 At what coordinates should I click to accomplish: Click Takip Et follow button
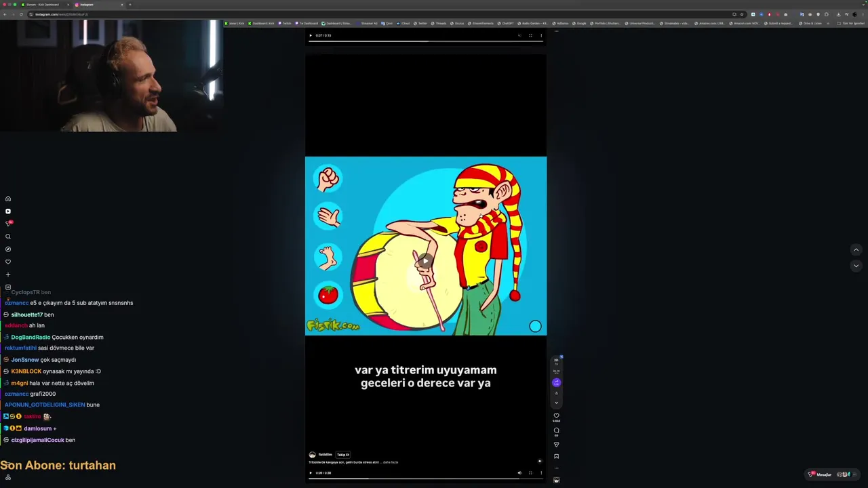(343, 455)
